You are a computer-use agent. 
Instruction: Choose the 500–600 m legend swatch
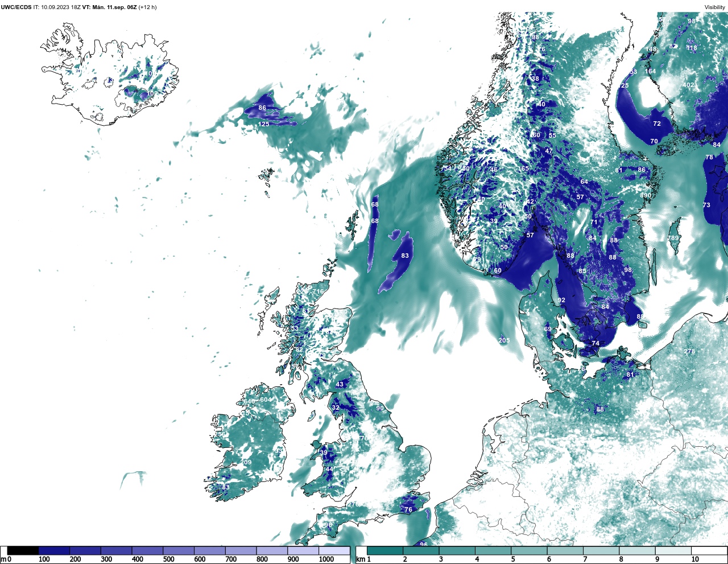(x=179, y=551)
